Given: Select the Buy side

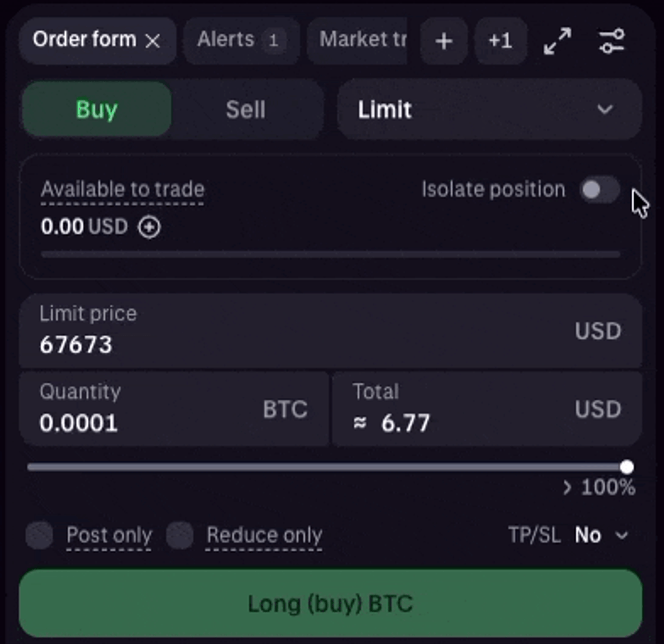Looking at the screenshot, I should pos(97,109).
